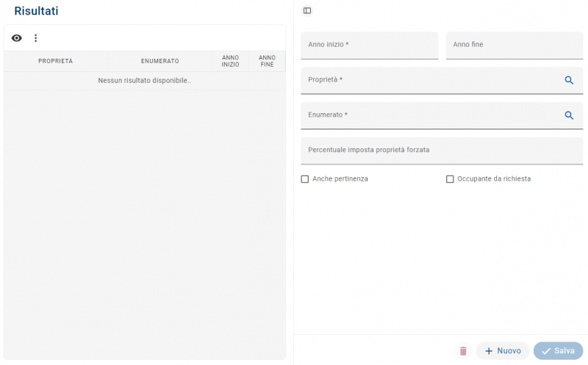Focus the Percentuale imposta proprietà forzata field
This screenshot has width=588, height=365.
click(x=441, y=151)
